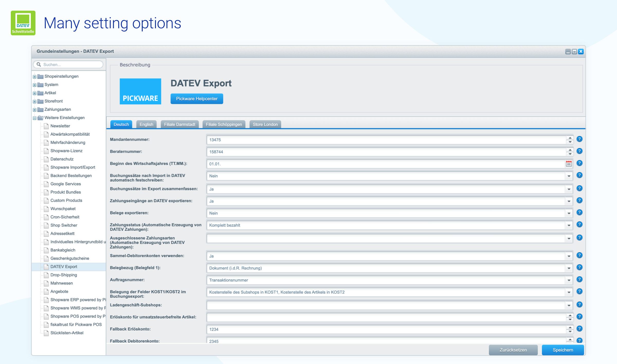Click folder icon of Storefront
The height and width of the screenshot is (364, 617).
(40, 101)
